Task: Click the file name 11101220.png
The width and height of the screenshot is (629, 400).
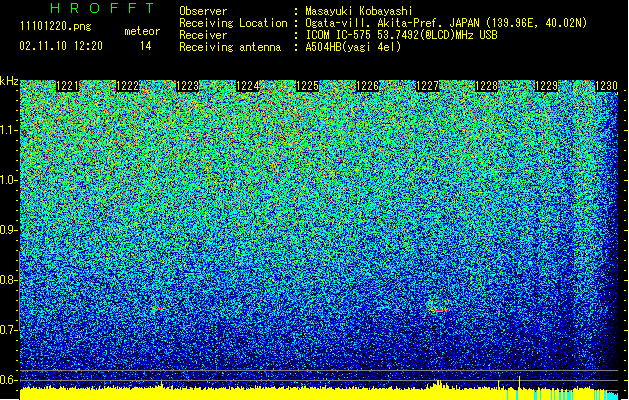Action: [x=56, y=27]
